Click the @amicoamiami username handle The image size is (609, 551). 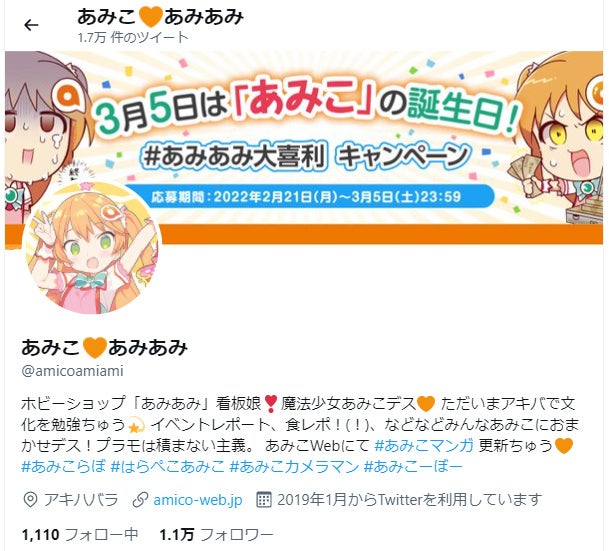pyautogui.click(x=73, y=371)
